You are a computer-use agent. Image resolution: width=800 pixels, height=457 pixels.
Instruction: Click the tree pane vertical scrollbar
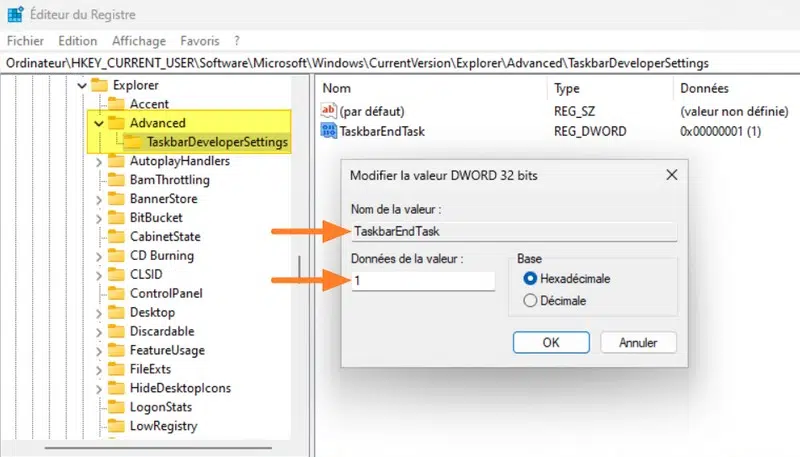[299, 269]
